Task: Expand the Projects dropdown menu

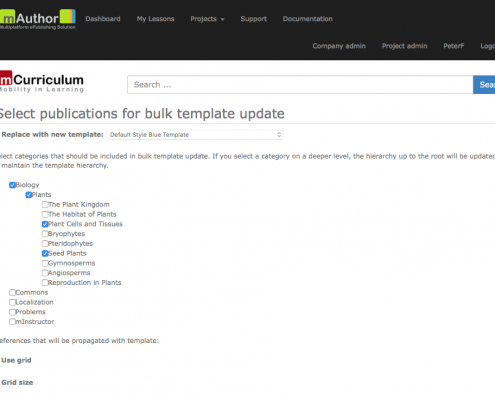Action: point(207,19)
